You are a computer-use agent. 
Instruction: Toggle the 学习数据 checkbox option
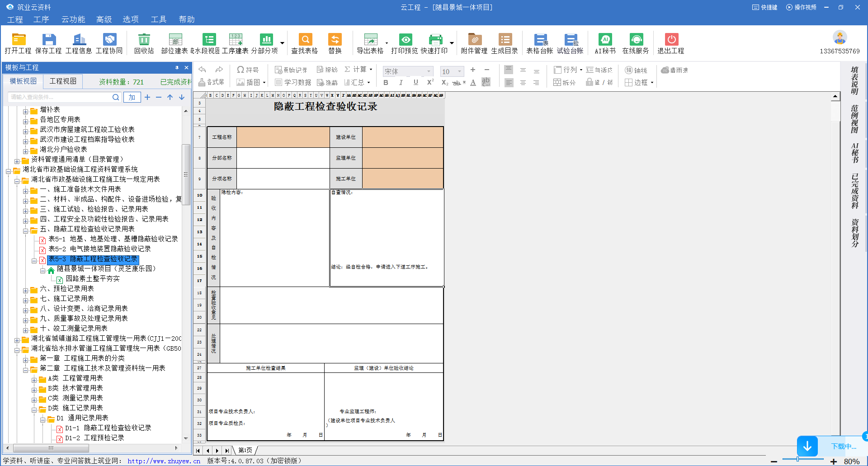(x=278, y=82)
